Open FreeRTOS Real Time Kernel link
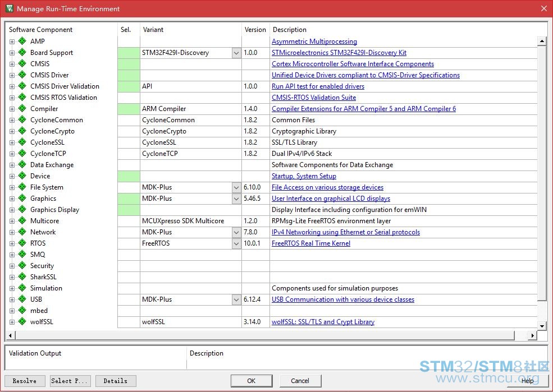Screen dimensions: 553x392 [x=310, y=243]
